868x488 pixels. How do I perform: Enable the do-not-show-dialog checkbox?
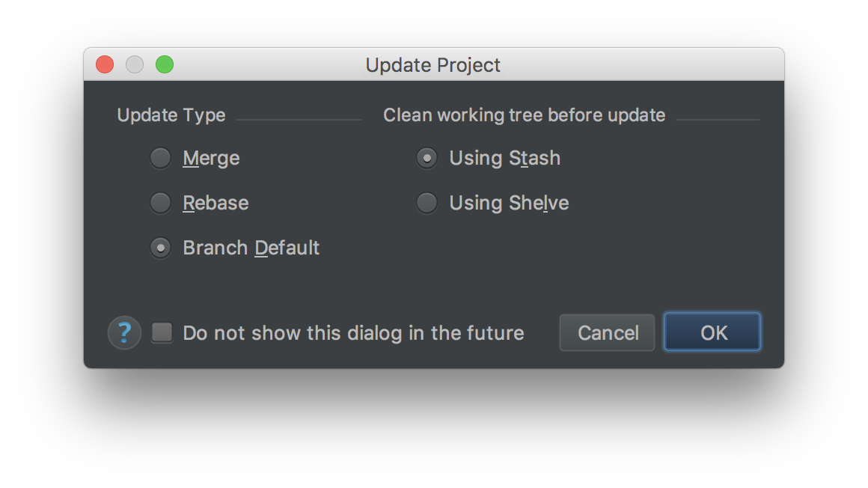click(162, 333)
